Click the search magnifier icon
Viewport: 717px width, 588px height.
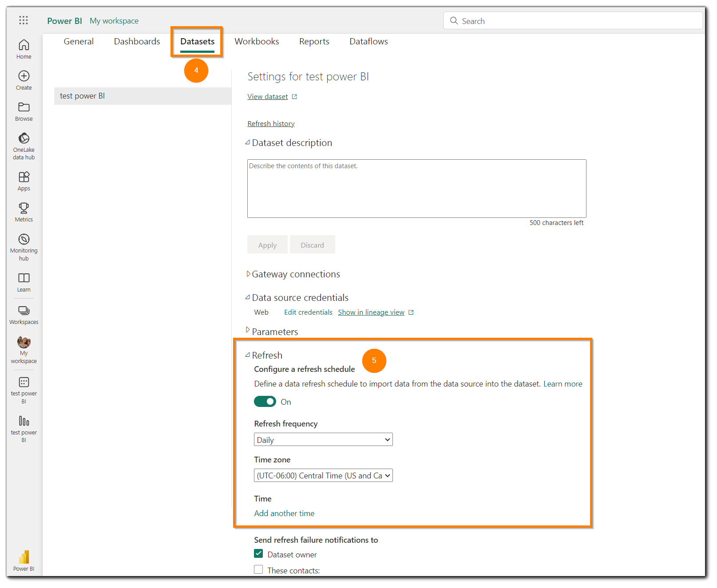tap(454, 20)
